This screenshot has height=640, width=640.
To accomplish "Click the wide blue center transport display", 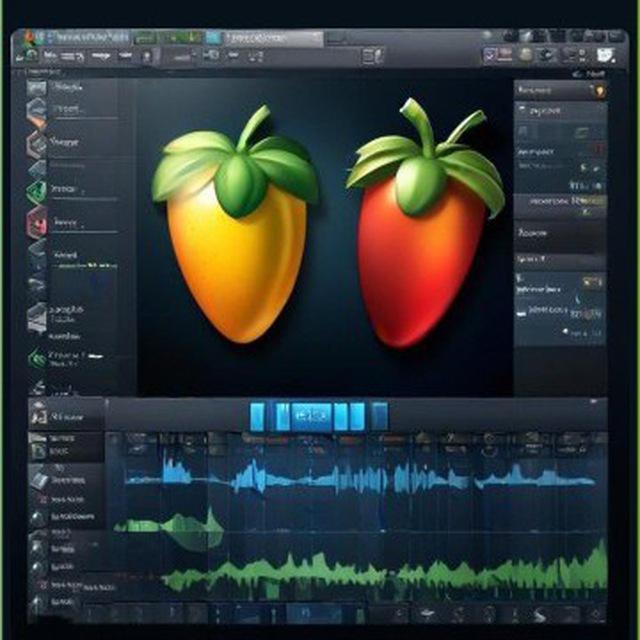I will (x=311, y=416).
